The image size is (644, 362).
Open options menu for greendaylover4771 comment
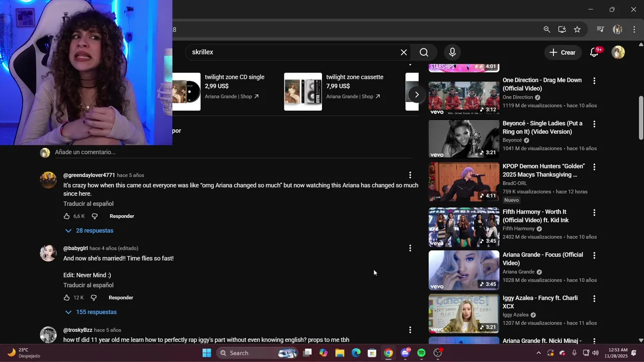point(410,175)
